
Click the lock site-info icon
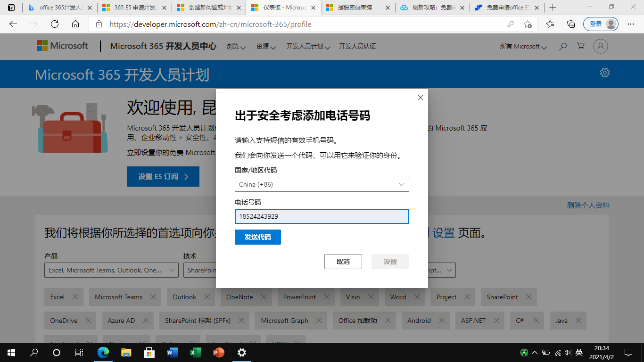99,24
